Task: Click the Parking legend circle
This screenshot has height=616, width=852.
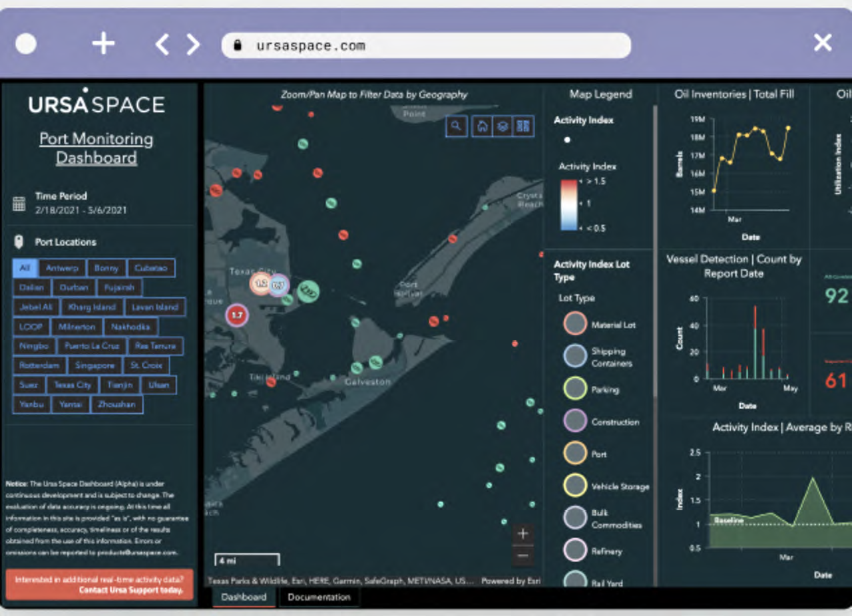Action: click(575, 388)
